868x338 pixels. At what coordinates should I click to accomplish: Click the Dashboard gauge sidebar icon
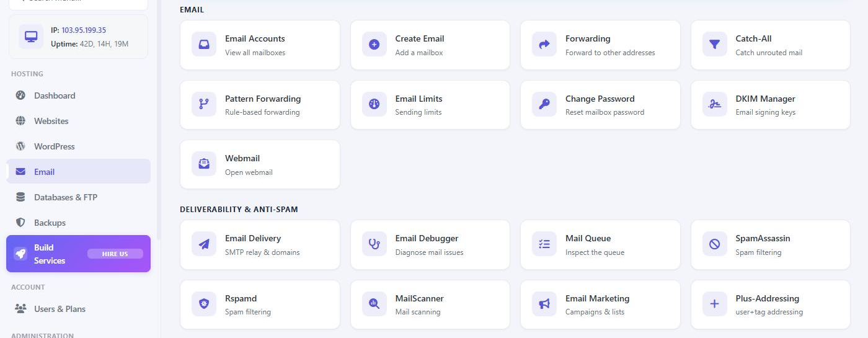pyautogui.click(x=20, y=96)
